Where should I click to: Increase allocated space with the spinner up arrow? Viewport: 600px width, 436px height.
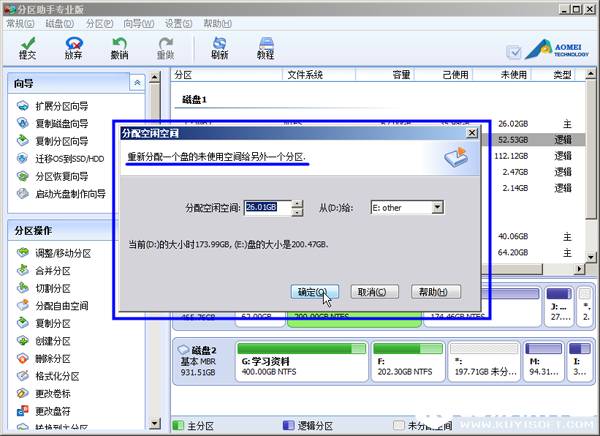pyautogui.click(x=297, y=204)
